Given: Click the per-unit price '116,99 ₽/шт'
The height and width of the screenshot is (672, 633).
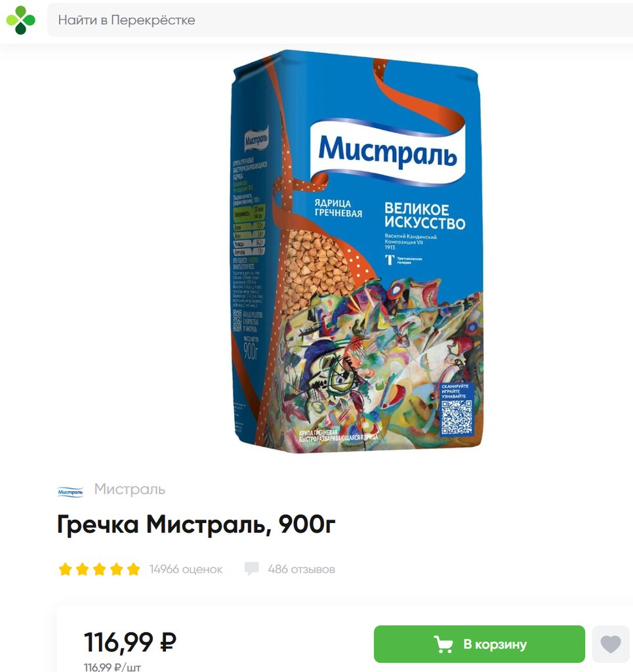Looking at the screenshot, I should pyautogui.click(x=112, y=667).
